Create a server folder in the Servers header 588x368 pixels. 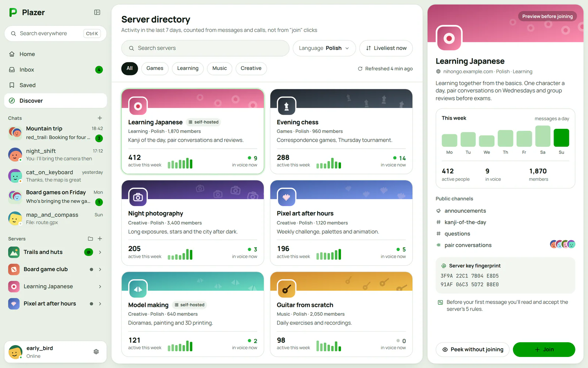(x=90, y=239)
